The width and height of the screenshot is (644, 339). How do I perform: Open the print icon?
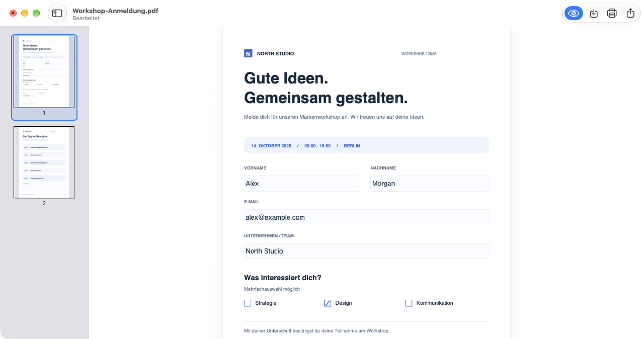pyautogui.click(x=612, y=14)
